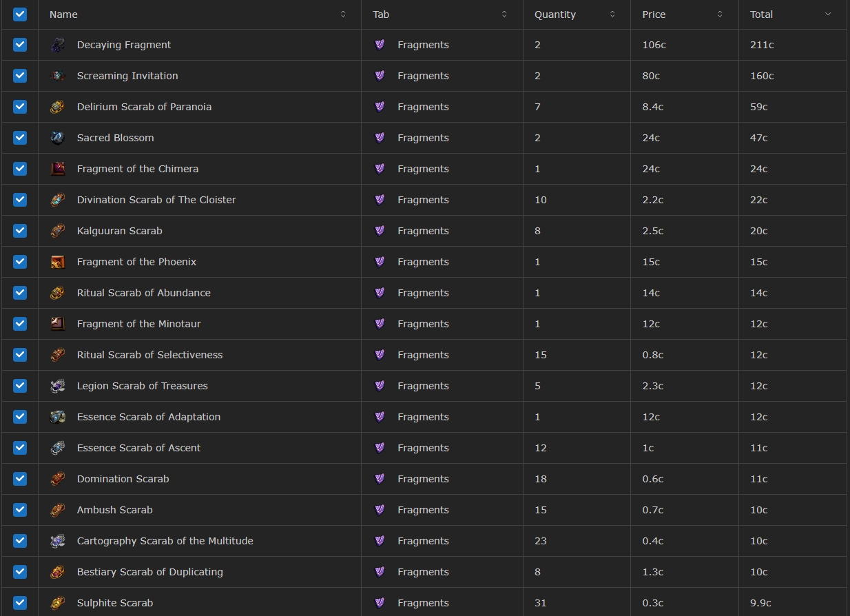Click the 47c total for Sacred Blossom
This screenshot has width=850, height=616.
point(759,138)
